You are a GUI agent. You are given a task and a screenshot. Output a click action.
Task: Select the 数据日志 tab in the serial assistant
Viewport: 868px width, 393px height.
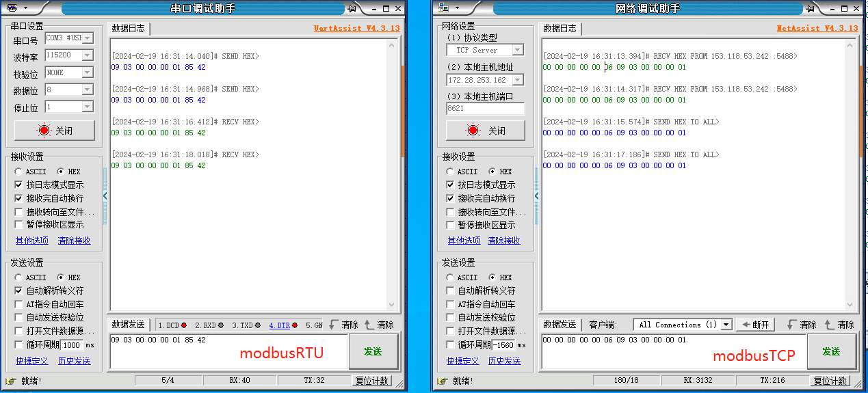(129, 29)
